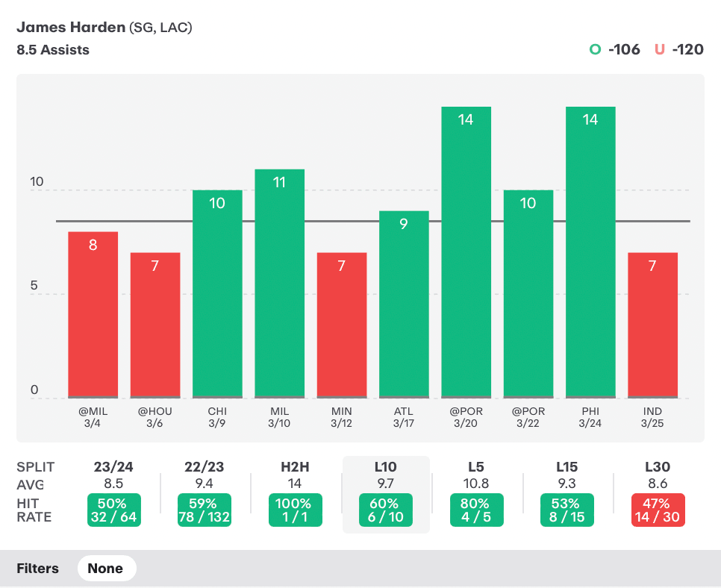This screenshot has width=721, height=588.
Task: Click the 'James Harden' player name
Action: (71, 27)
